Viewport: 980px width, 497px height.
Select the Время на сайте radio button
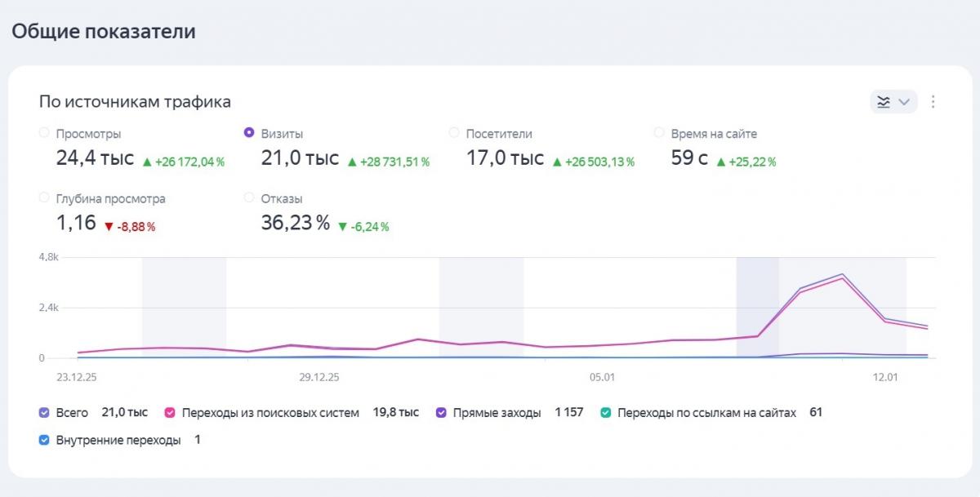tap(659, 133)
